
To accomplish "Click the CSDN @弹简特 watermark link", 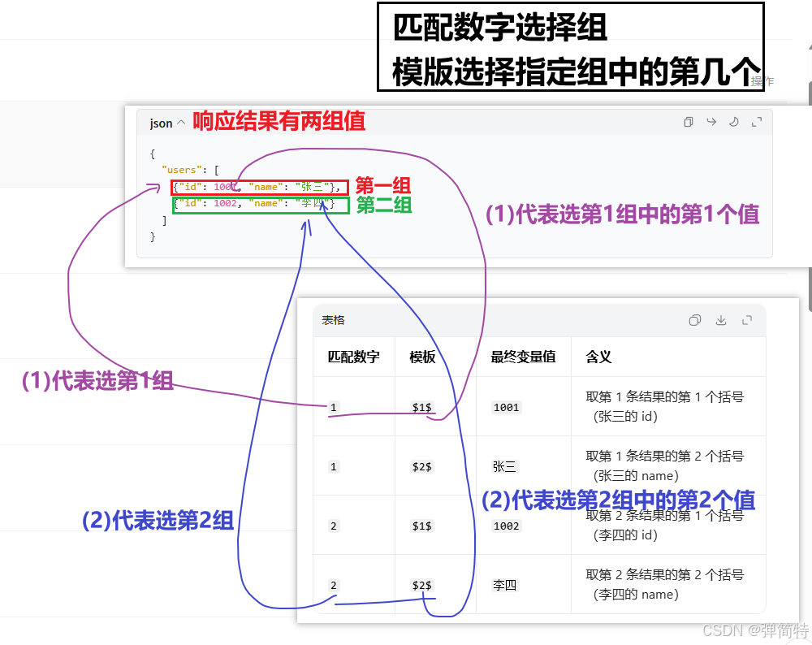I will [750, 631].
